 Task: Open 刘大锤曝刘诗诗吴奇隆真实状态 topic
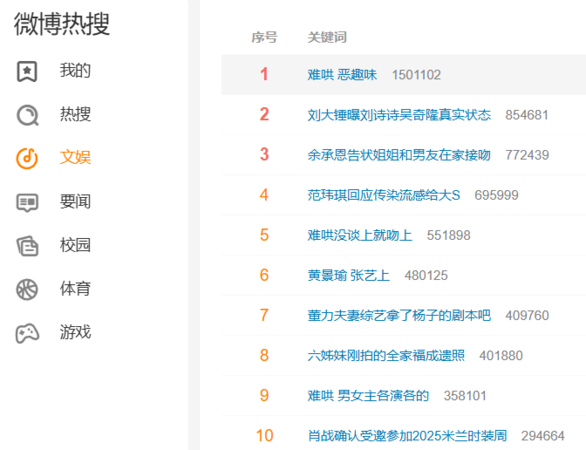pos(399,115)
